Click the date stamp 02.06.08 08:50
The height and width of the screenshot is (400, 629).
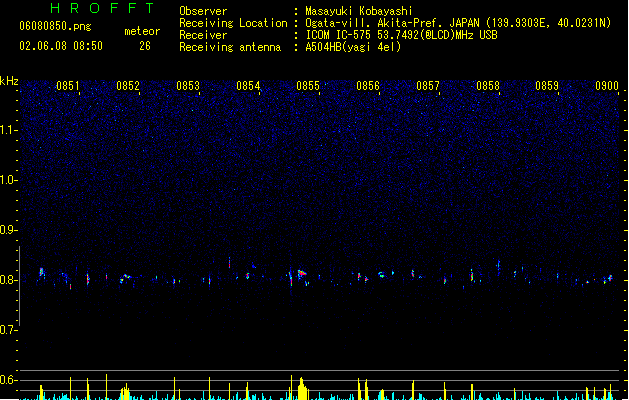(x=61, y=46)
